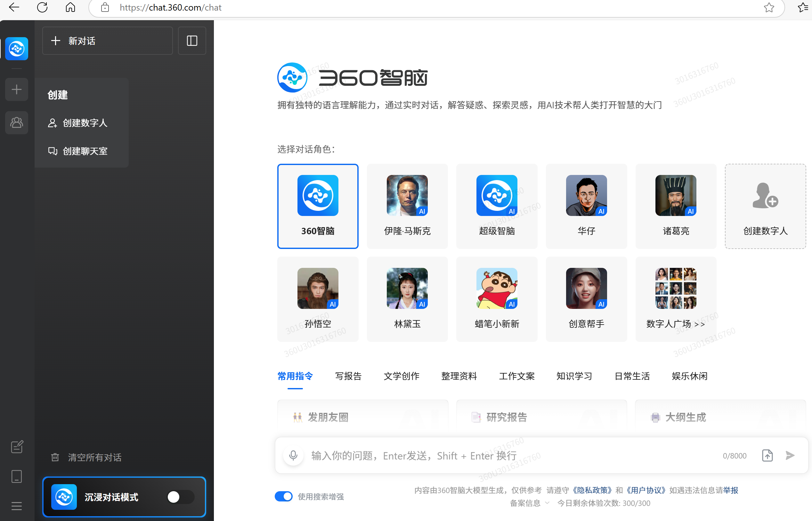
Task: Disable the 使用搜索增强 toggle
Action: click(x=283, y=496)
